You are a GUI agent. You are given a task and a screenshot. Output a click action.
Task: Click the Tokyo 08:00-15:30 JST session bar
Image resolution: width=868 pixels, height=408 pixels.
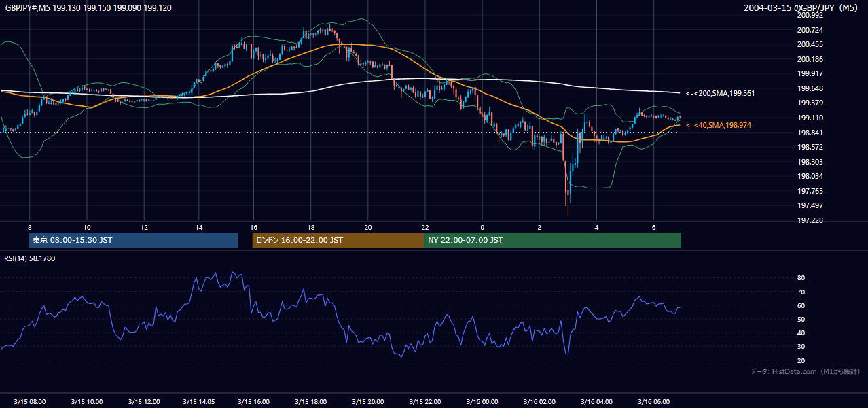coord(134,240)
